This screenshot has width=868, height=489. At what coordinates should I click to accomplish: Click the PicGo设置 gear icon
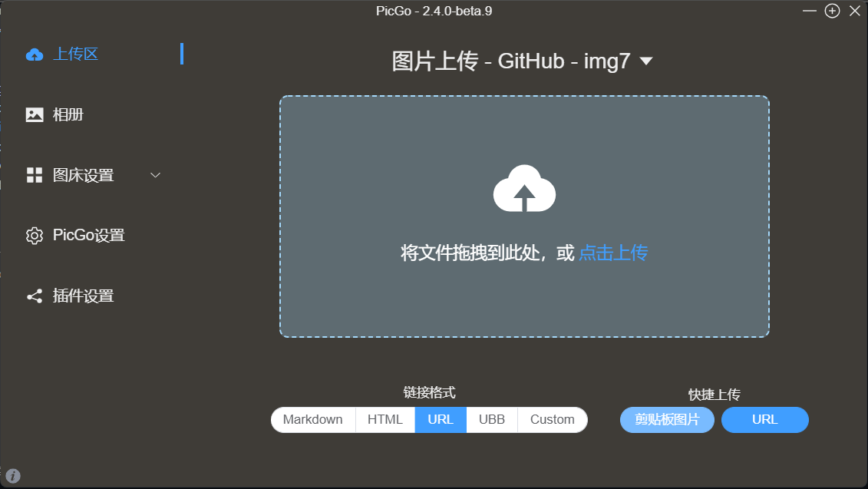pos(35,236)
